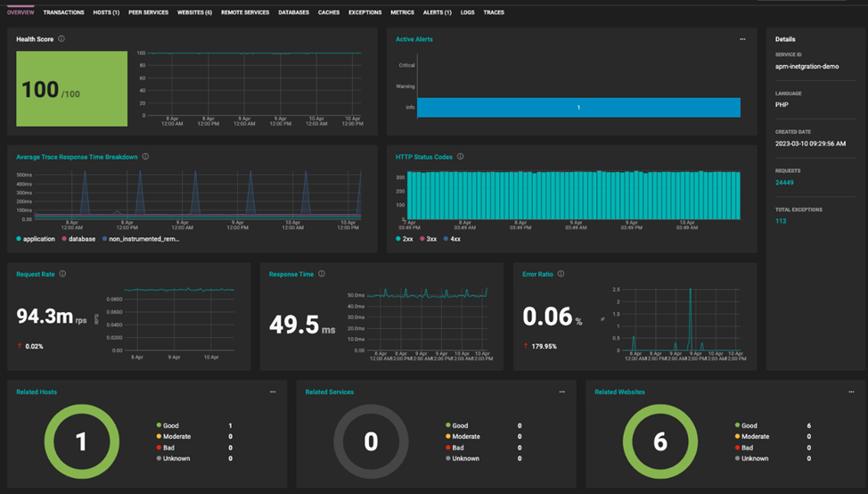Viewport: 868px width, 494px height.
Task: Open the Active Alerts three-dots menu
Action: coord(742,39)
